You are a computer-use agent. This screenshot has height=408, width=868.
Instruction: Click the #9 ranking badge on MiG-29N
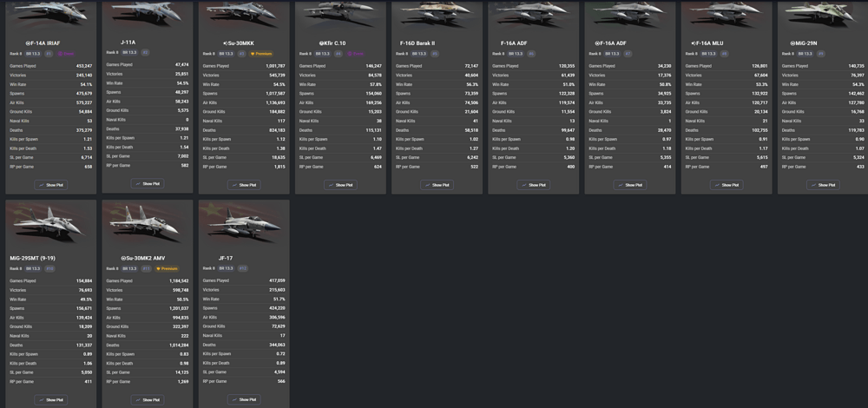(820, 54)
